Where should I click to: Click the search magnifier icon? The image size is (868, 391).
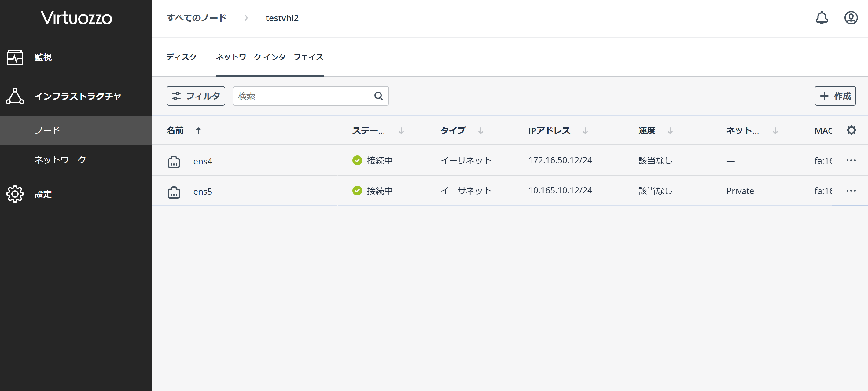click(x=378, y=96)
